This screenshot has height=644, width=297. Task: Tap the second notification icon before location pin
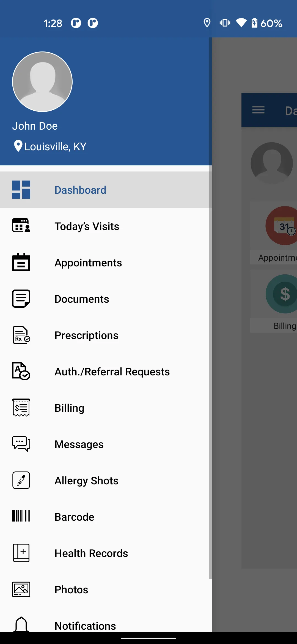pyautogui.click(x=93, y=23)
